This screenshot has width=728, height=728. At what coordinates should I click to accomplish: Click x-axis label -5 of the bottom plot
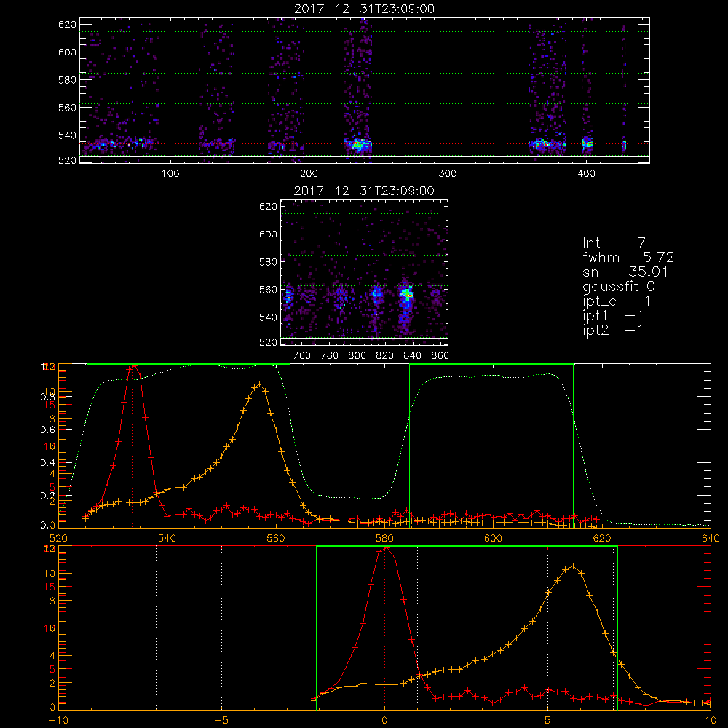221,721
